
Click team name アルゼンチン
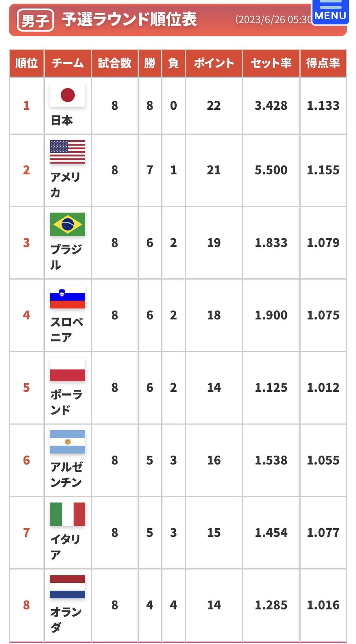66,475
